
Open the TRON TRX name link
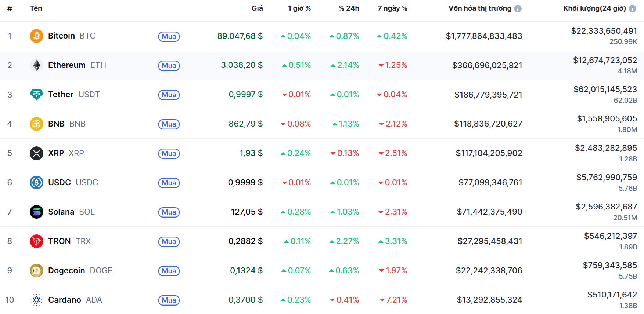[x=69, y=241]
